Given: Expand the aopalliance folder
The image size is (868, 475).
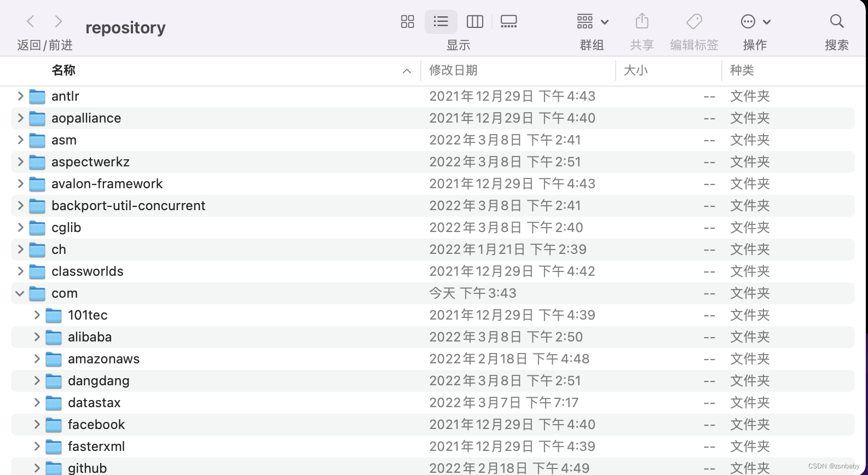Looking at the screenshot, I should (20, 118).
